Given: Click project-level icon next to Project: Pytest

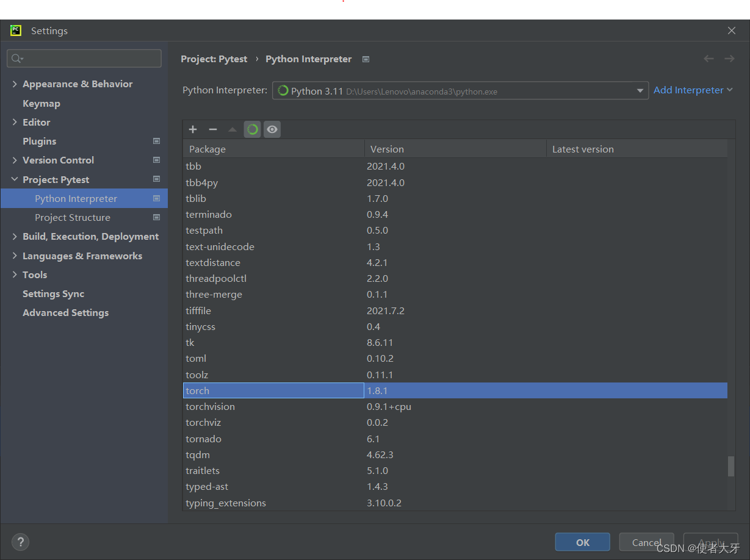Looking at the screenshot, I should coord(156,179).
